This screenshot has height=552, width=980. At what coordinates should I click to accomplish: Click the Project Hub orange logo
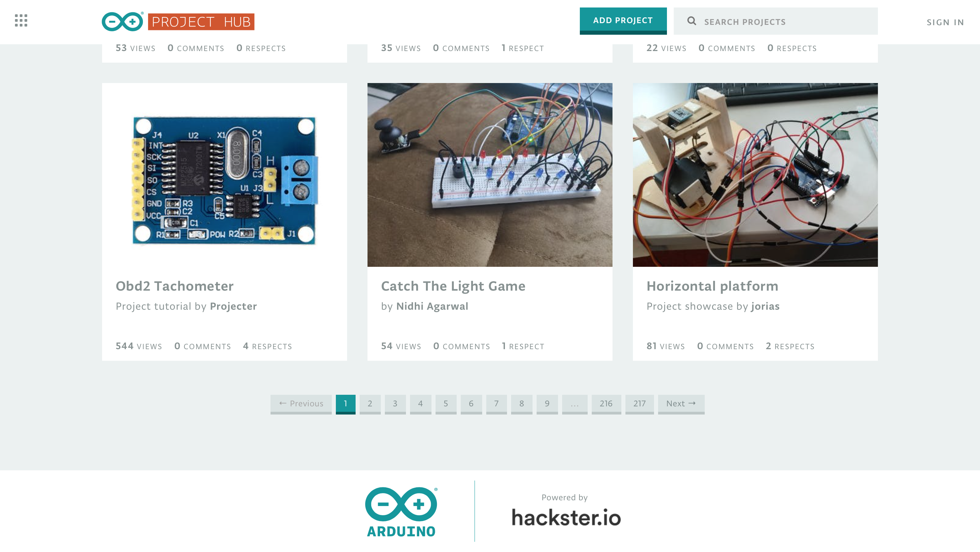point(201,22)
